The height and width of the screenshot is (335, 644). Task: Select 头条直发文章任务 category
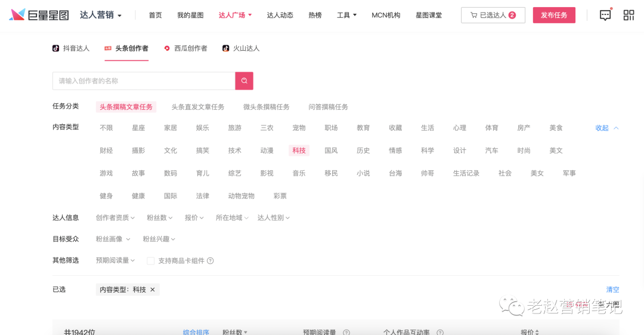point(197,107)
